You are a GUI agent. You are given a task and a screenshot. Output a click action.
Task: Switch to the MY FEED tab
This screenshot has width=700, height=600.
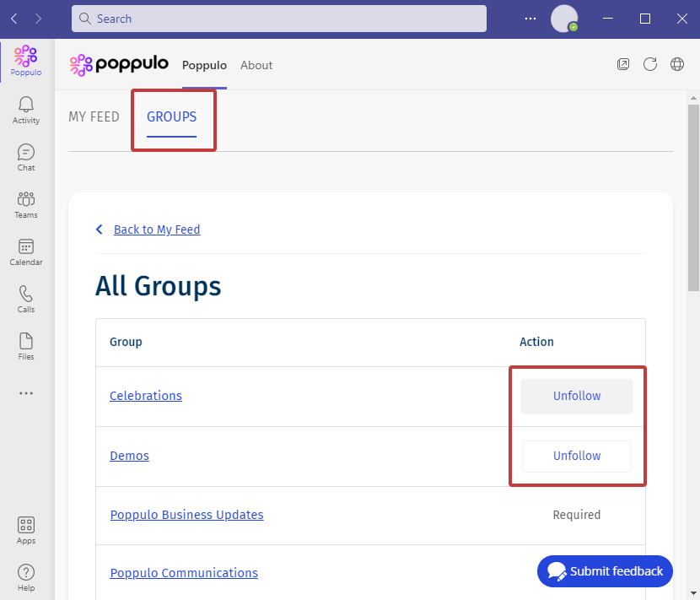point(94,117)
